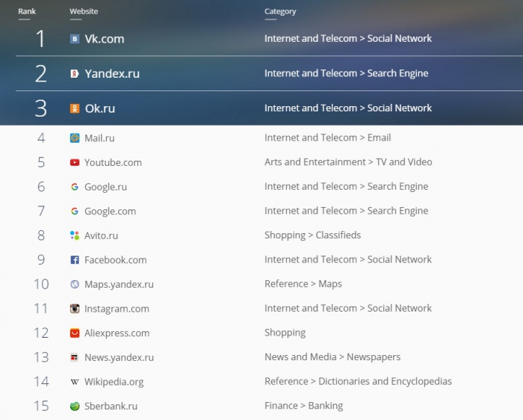Click the Mail.ru favicon icon

tap(75, 138)
